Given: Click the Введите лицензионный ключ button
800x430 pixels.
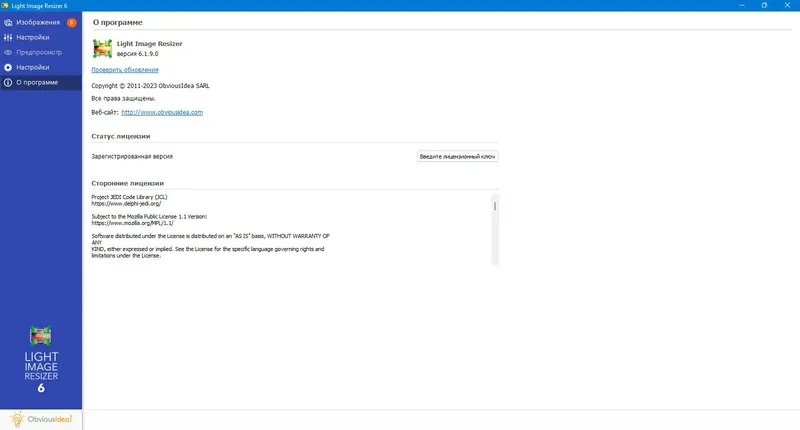Looking at the screenshot, I should tap(457, 157).
